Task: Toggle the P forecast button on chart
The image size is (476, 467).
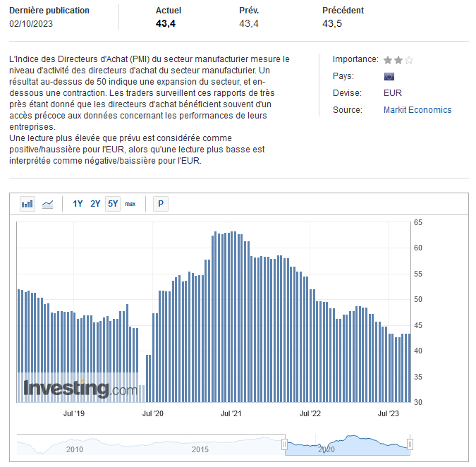Action: pos(161,204)
